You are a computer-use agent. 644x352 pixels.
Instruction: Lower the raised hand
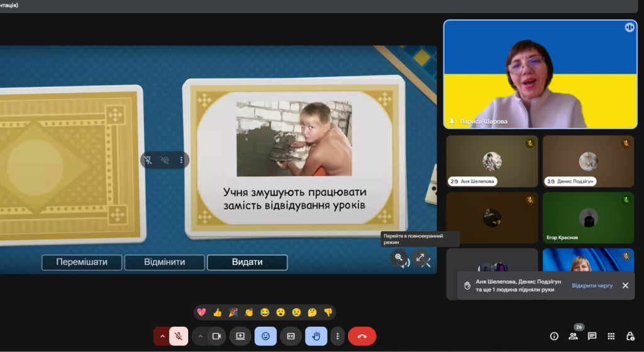(316, 336)
